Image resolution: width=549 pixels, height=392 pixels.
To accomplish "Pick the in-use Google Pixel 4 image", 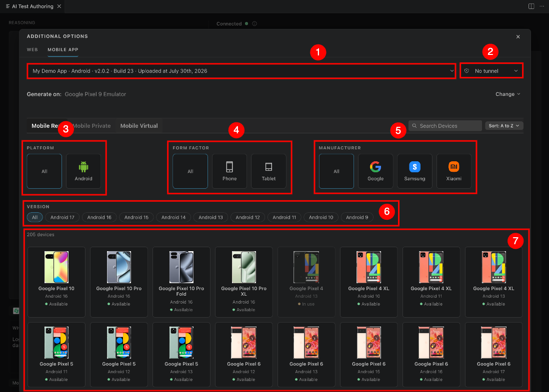I will pyautogui.click(x=306, y=267).
